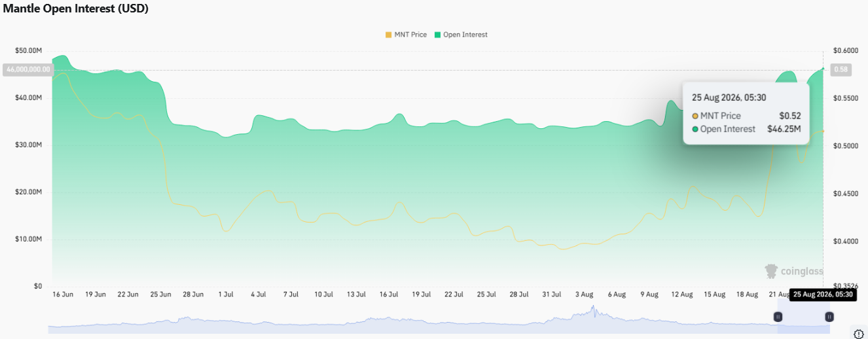Viewport: 868px width, 339px height.
Task: Toggle the Open Interest legend series
Action: [461, 35]
